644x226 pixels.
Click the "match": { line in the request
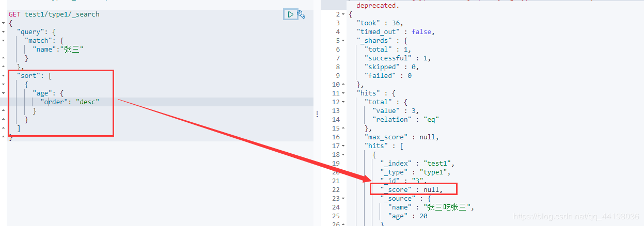click(x=44, y=41)
